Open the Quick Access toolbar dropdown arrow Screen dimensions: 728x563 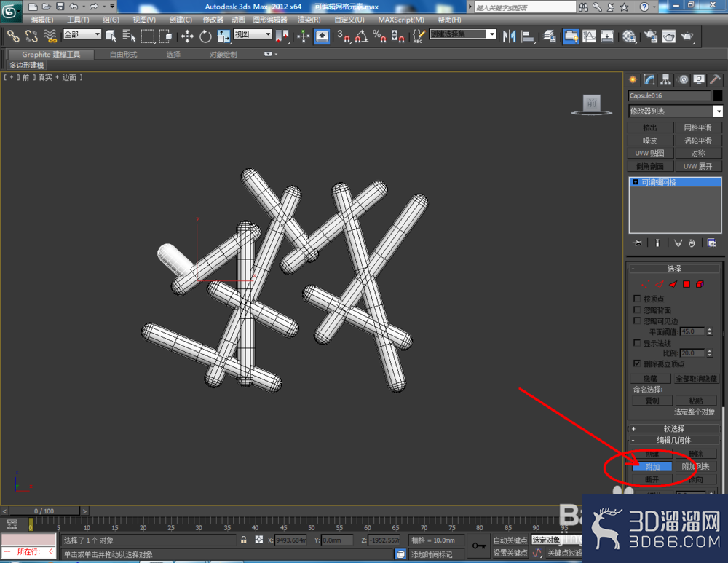point(112,7)
